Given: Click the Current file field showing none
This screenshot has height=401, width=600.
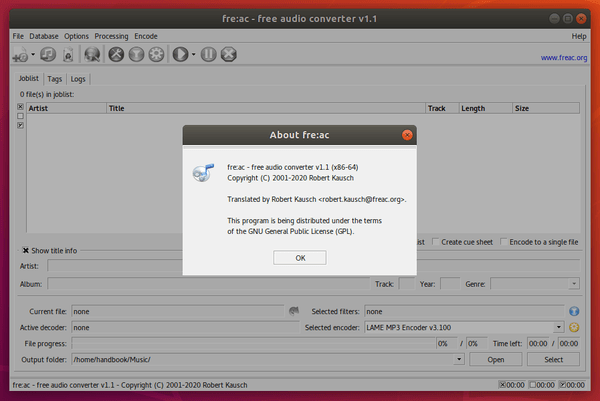Looking at the screenshot, I should (178, 311).
